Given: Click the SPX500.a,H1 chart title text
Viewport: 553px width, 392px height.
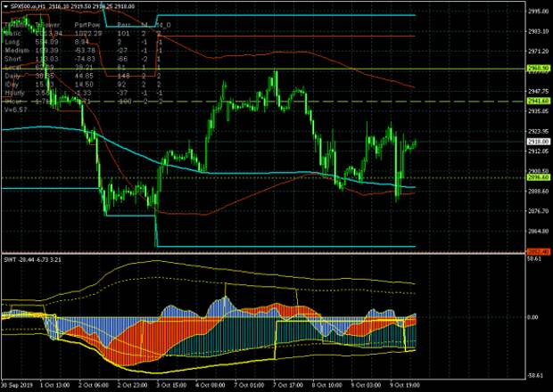Looking at the screenshot, I should pos(27,6).
